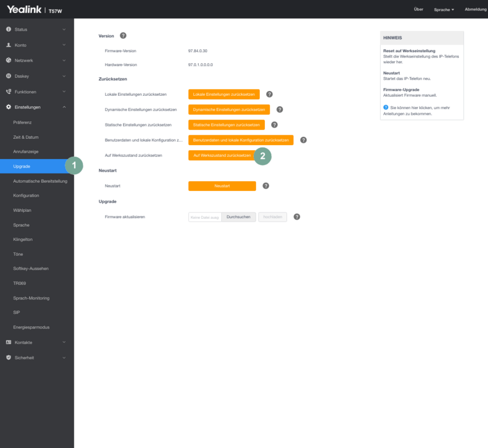This screenshot has height=448, width=488.
Task: Click the Kontakte card icon
Action: click(8, 342)
